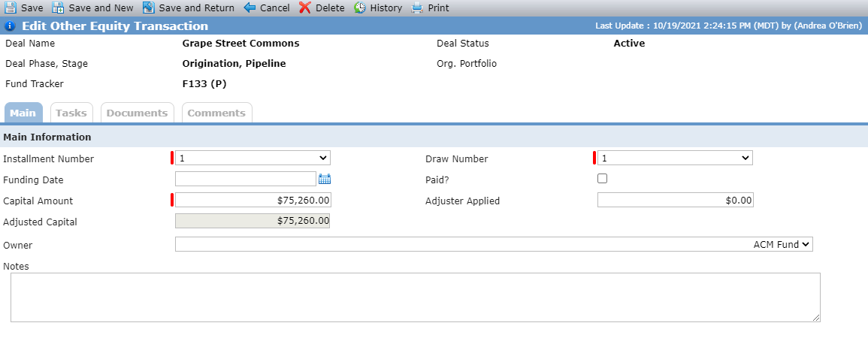868x338 pixels.
Task: Click the Save floppy disk icon
Action: [11, 8]
